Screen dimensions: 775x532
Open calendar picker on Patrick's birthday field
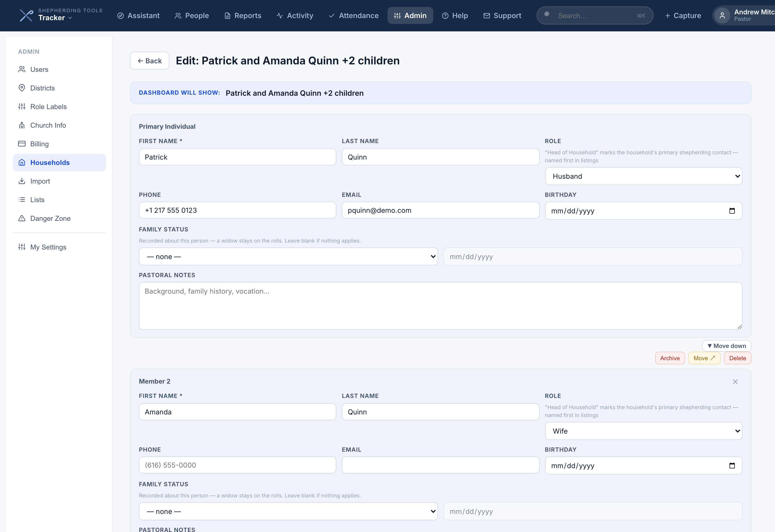click(732, 211)
